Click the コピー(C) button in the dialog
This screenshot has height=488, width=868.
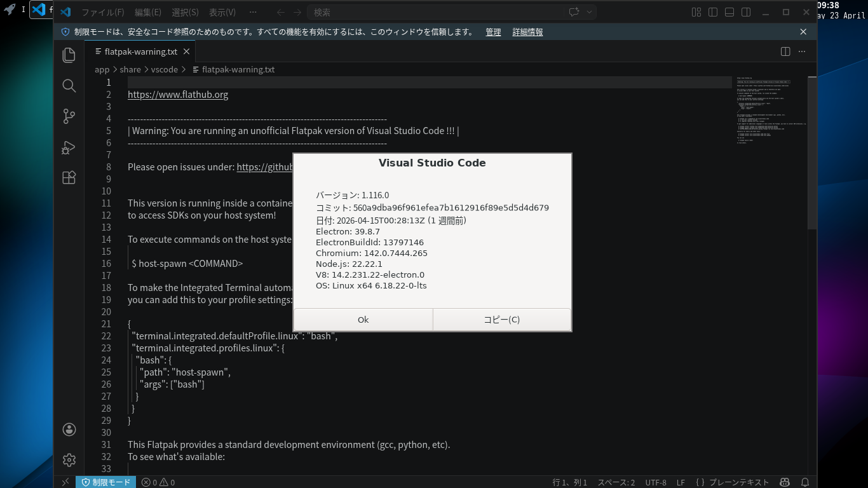tap(502, 320)
